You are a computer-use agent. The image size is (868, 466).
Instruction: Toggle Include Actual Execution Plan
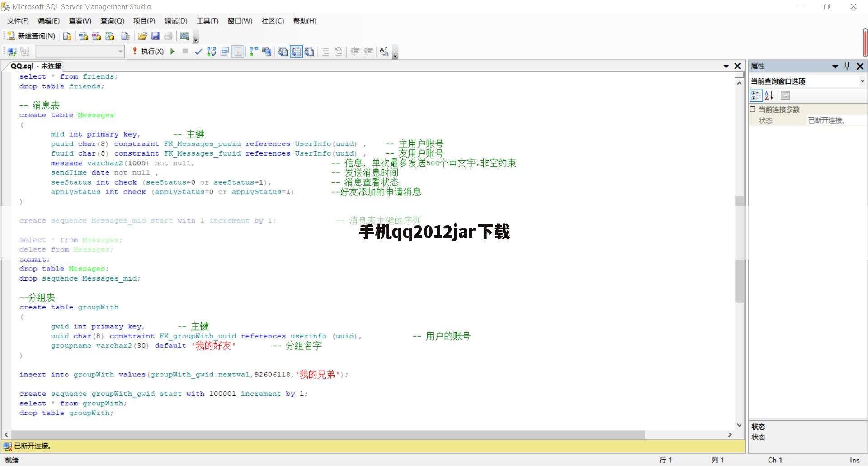pyautogui.click(x=254, y=52)
